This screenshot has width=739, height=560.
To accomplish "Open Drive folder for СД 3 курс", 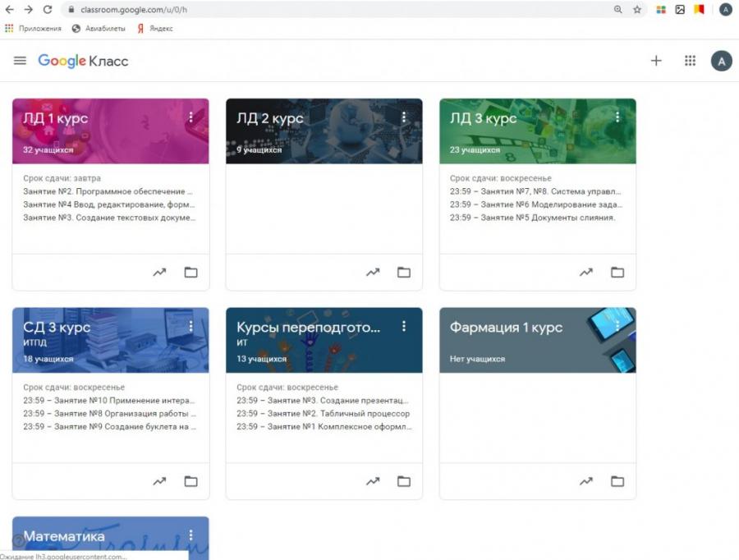I will pos(190,481).
